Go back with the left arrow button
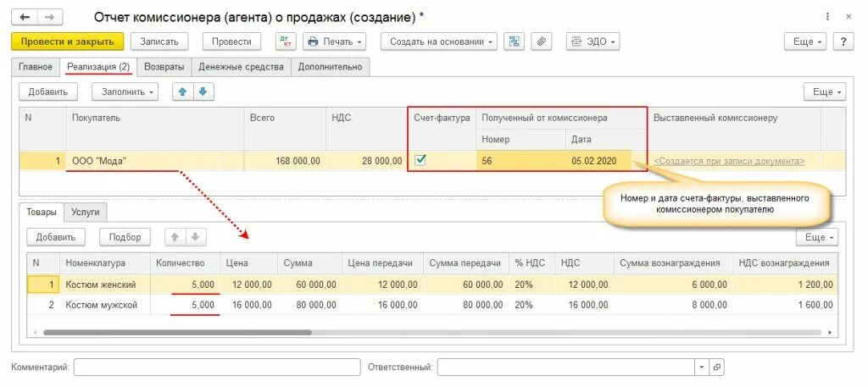This screenshot has height=387, width=868. tap(25, 17)
